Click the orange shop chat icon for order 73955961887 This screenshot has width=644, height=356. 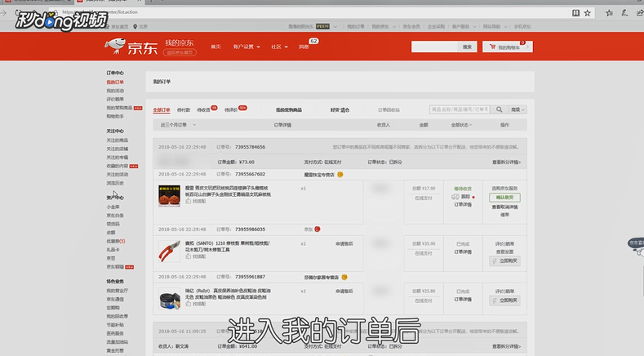click(x=344, y=278)
